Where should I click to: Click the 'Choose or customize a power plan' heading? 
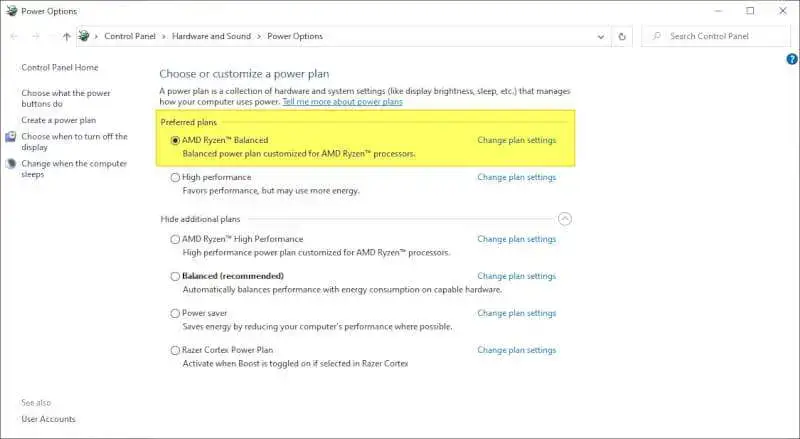(x=244, y=74)
